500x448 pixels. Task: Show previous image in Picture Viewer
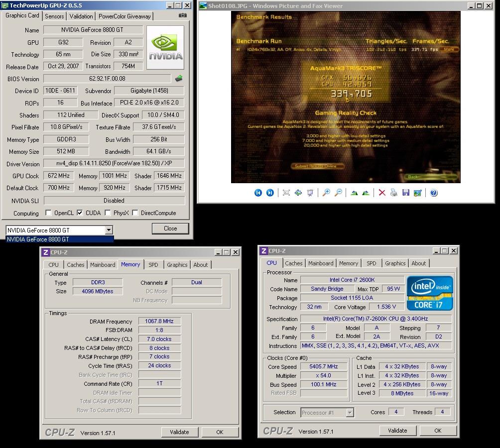pyautogui.click(x=258, y=193)
